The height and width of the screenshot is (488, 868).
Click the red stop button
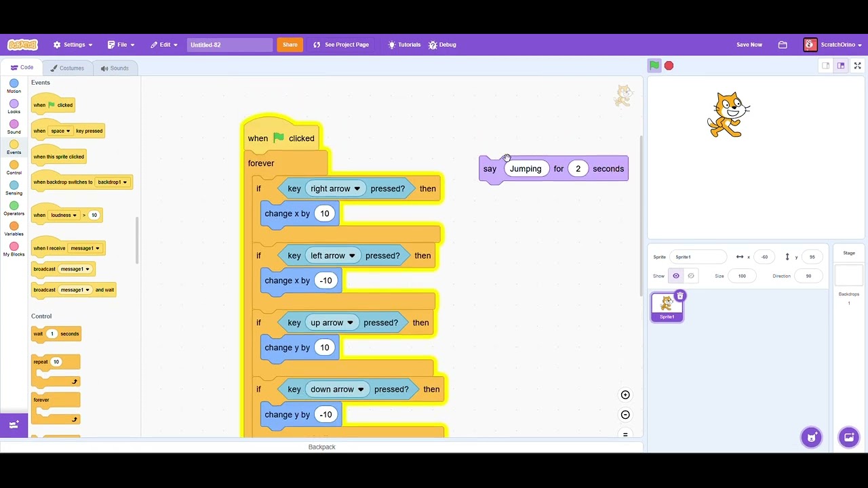coord(669,66)
